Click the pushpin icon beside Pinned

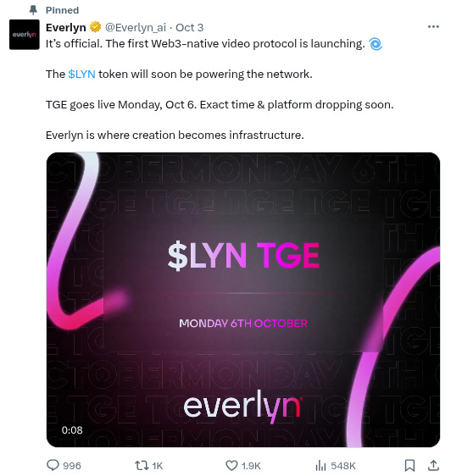point(33,10)
